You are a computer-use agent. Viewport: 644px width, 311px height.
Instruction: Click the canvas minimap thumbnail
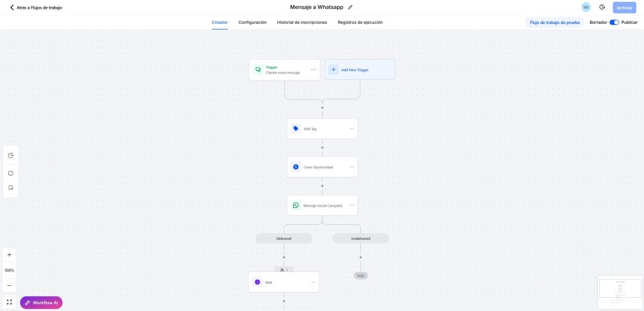coord(620,292)
